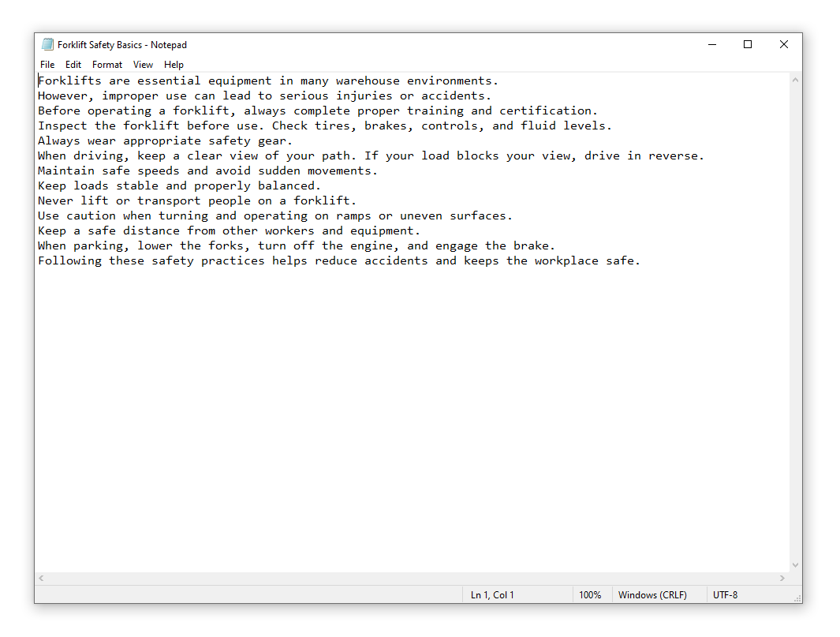Viewport: 840px width, 637px height.
Task: Click in the empty text area below the text
Action: click(413, 418)
